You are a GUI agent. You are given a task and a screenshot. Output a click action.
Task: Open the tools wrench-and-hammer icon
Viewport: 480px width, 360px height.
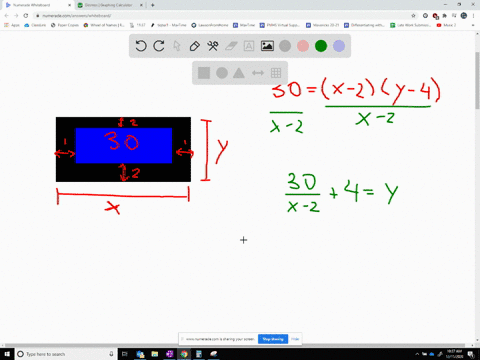pyautogui.click(x=213, y=46)
